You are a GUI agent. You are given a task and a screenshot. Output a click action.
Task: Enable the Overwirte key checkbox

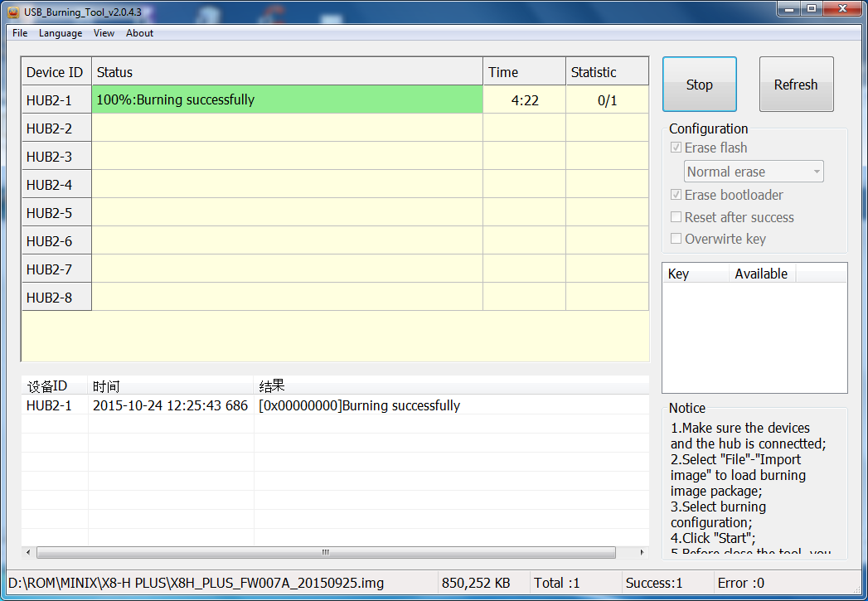coord(676,239)
